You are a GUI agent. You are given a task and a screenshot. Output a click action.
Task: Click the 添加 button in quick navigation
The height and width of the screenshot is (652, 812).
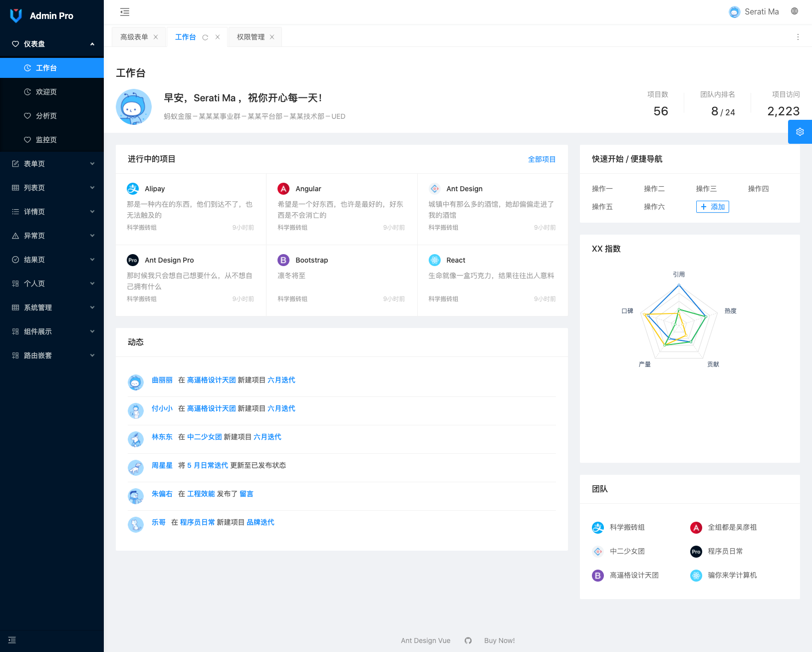(x=712, y=207)
